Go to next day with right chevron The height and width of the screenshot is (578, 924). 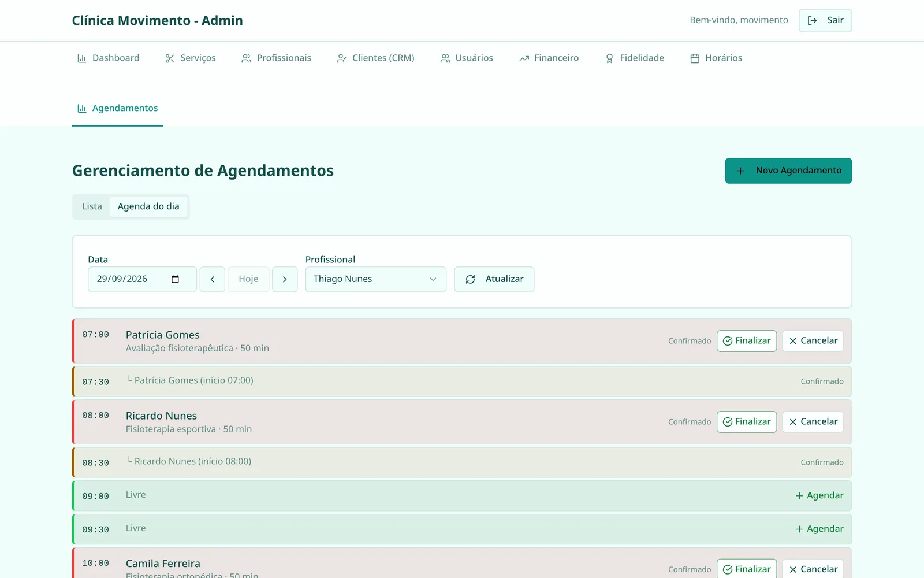pyautogui.click(x=285, y=279)
